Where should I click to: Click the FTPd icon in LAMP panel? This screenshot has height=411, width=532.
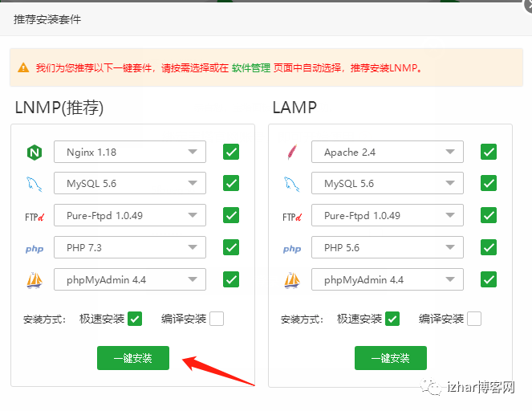coord(292,216)
